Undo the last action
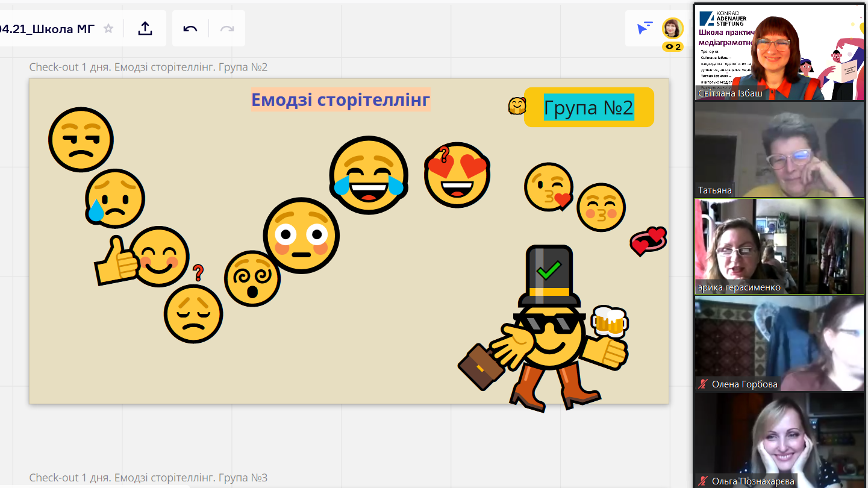The width and height of the screenshot is (868, 488). point(190,28)
